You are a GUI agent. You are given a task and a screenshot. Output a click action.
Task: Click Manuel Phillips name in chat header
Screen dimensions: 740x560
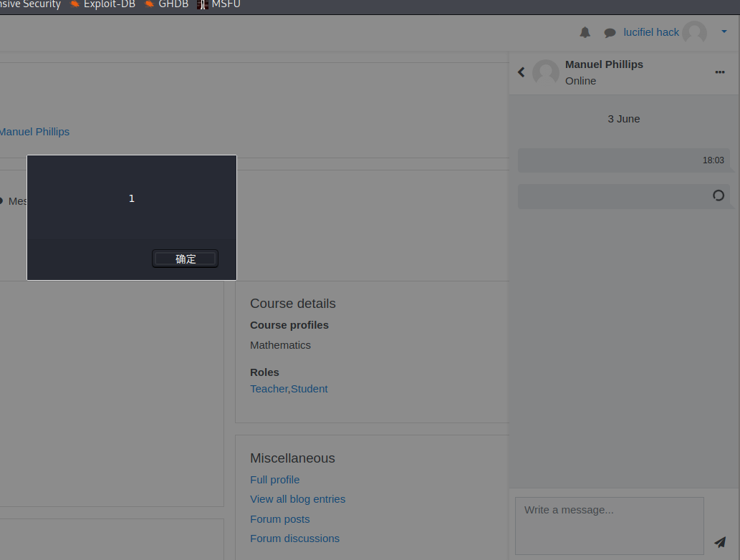tap(604, 64)
